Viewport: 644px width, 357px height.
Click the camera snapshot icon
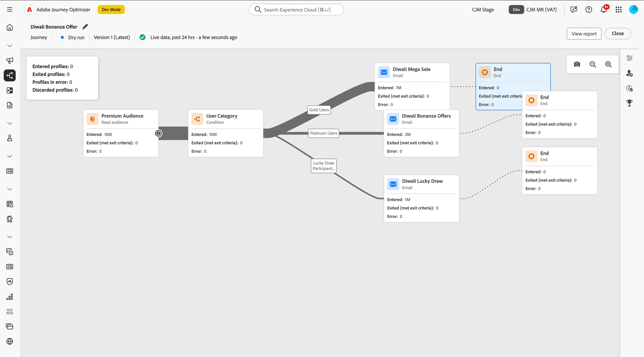tap(577, 64)
